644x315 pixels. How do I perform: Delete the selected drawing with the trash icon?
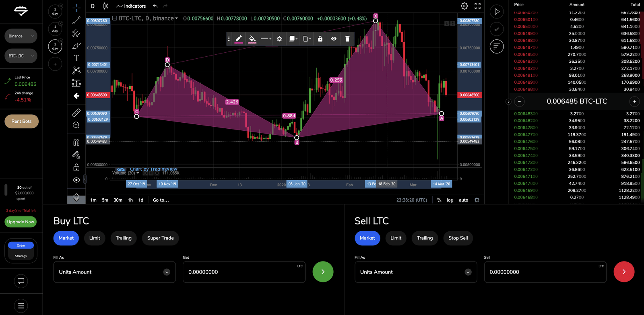point(347,39)
